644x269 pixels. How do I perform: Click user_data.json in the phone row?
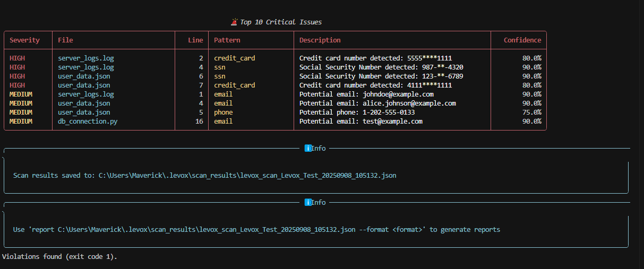tap(84, 112)
